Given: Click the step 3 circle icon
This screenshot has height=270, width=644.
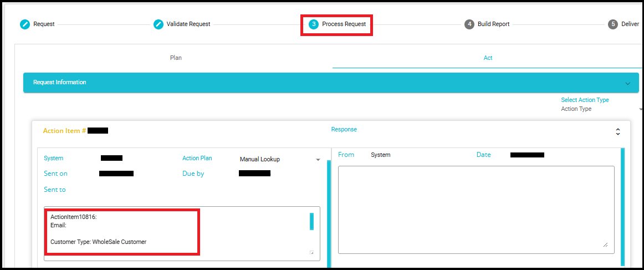Looking at the screenshot, I should 314,24.
